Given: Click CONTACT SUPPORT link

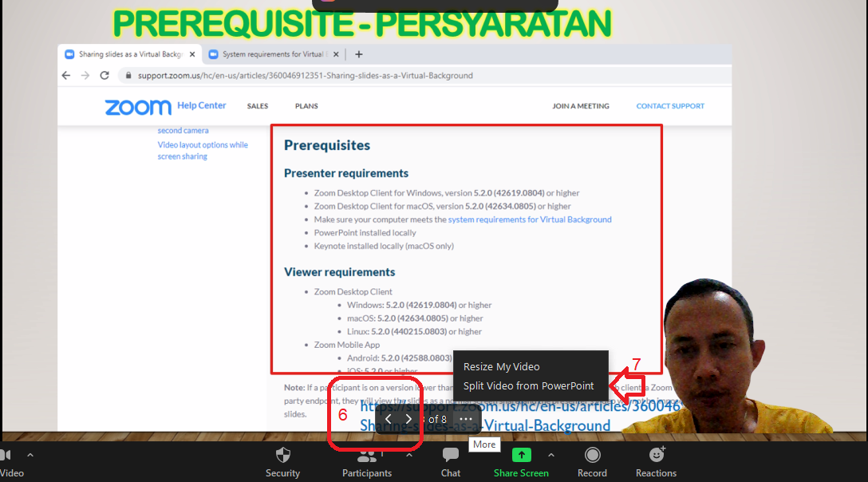Looking at the screenshot, I should (x=670, y=106).
